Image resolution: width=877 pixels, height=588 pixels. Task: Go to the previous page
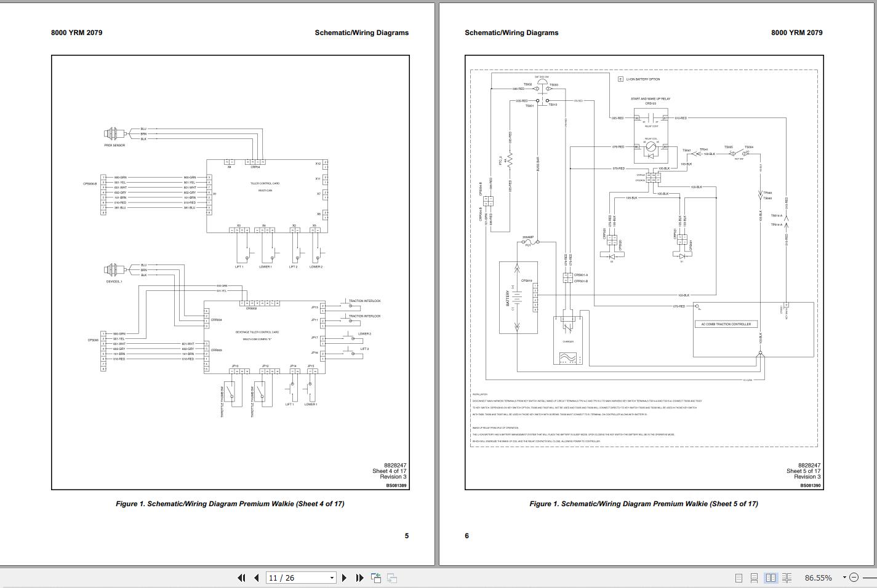pos(257,578)
